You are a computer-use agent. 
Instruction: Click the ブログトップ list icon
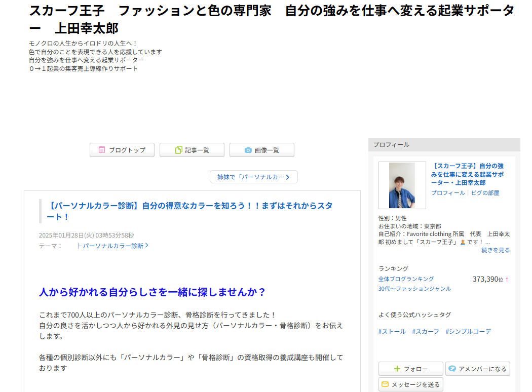tap(102, 150)
